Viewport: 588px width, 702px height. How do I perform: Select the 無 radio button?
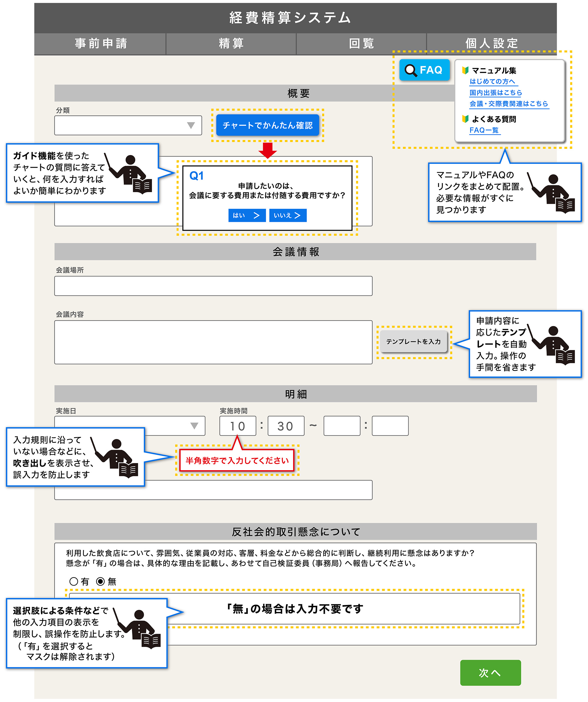(x=100, y=581)
